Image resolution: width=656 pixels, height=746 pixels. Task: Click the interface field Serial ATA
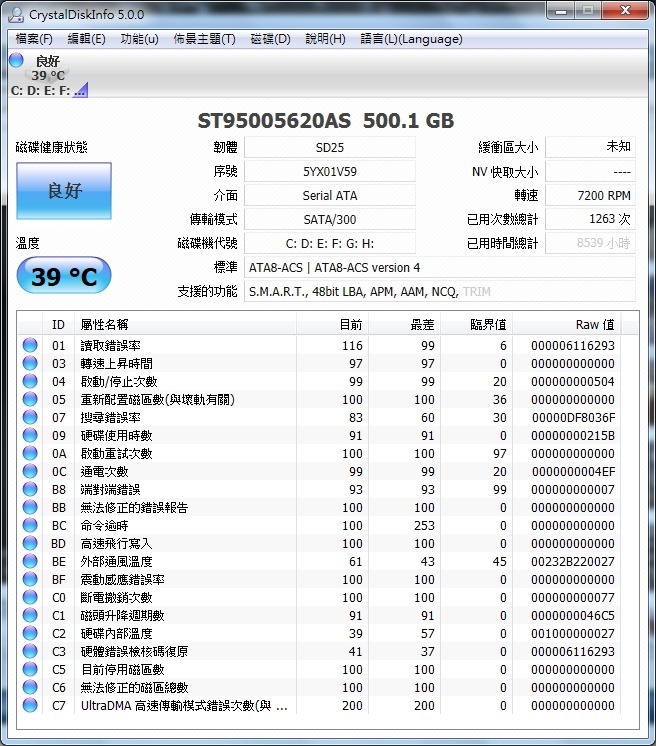(330, 195)
